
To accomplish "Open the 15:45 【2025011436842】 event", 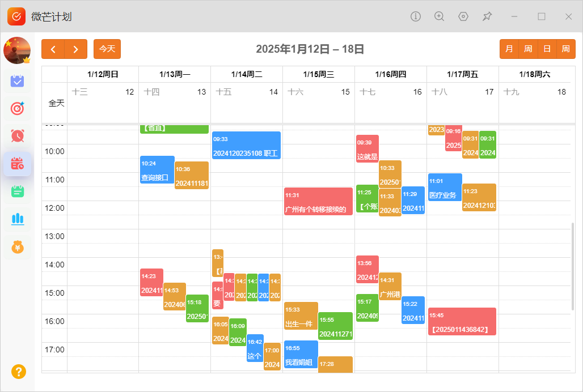I will click(462, 321).
